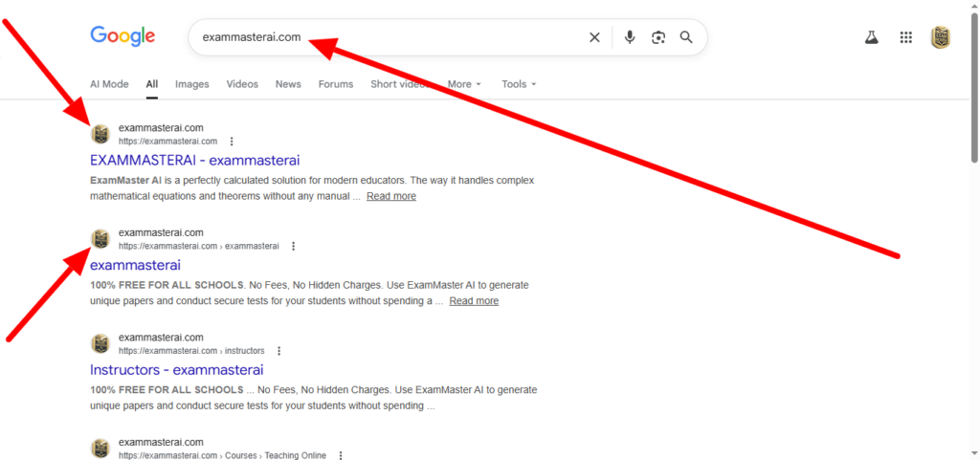Switch to Forums tab
The image size is (980, 460).
point(336,84)
